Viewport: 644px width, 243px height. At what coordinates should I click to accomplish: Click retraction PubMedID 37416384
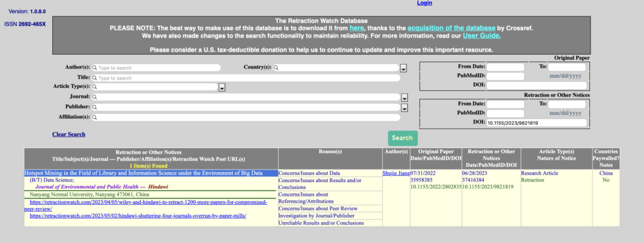click(474, 180)
